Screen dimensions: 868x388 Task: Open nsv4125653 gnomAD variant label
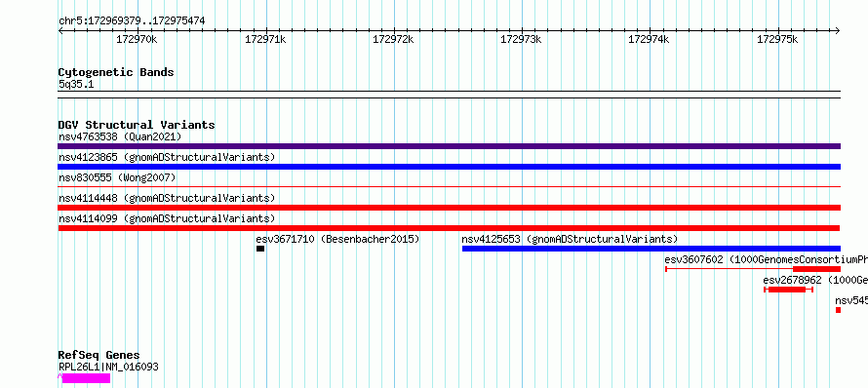[570, 239]
